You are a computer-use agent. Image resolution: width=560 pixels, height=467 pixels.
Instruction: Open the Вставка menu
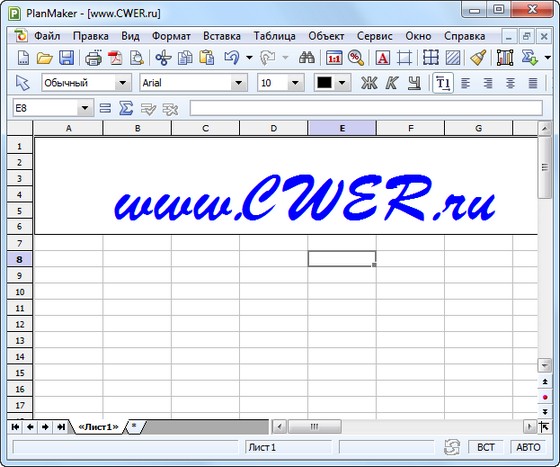click(222, 36)
